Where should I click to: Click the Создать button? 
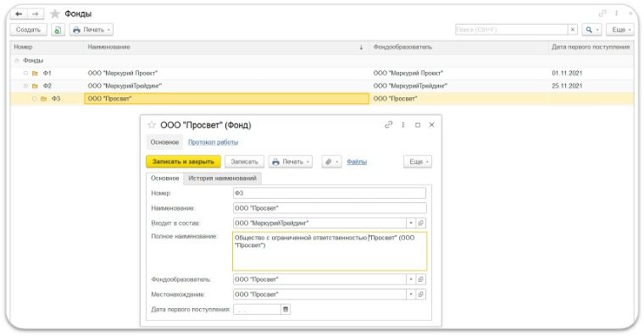pyautogui.click(x=28, y=30)
